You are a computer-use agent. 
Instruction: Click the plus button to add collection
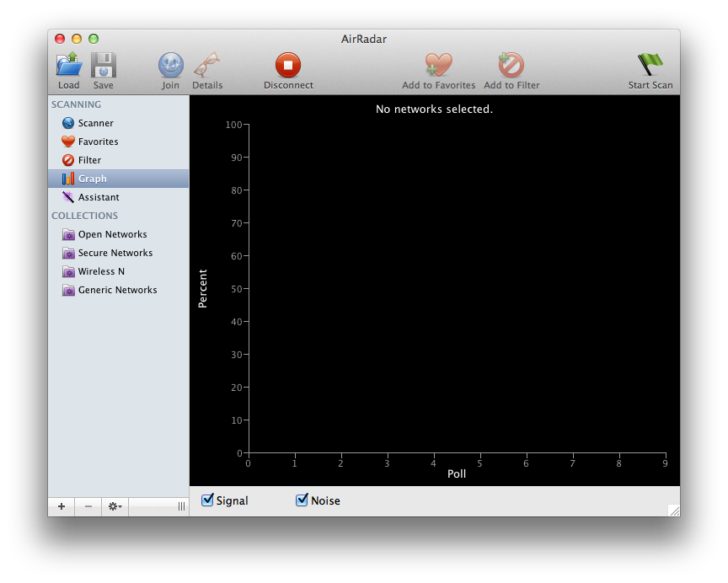[62, 506]
